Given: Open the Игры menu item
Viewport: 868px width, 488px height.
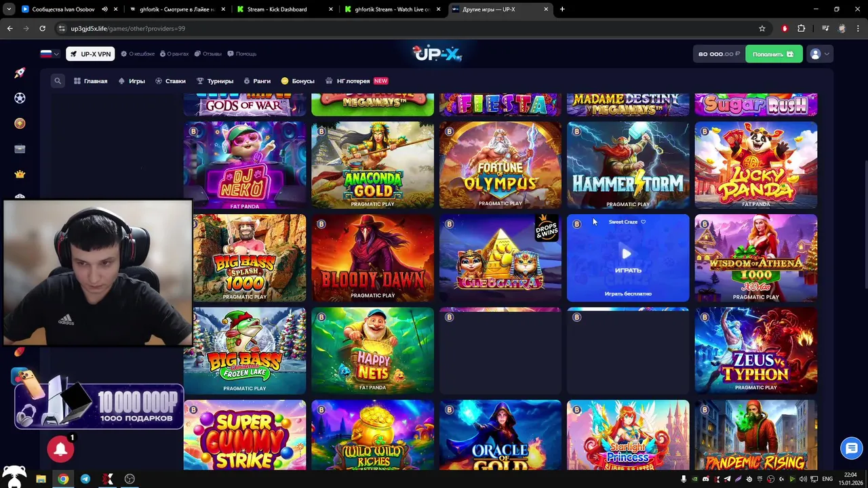Looking at the screenshot, I should (132, 81).
